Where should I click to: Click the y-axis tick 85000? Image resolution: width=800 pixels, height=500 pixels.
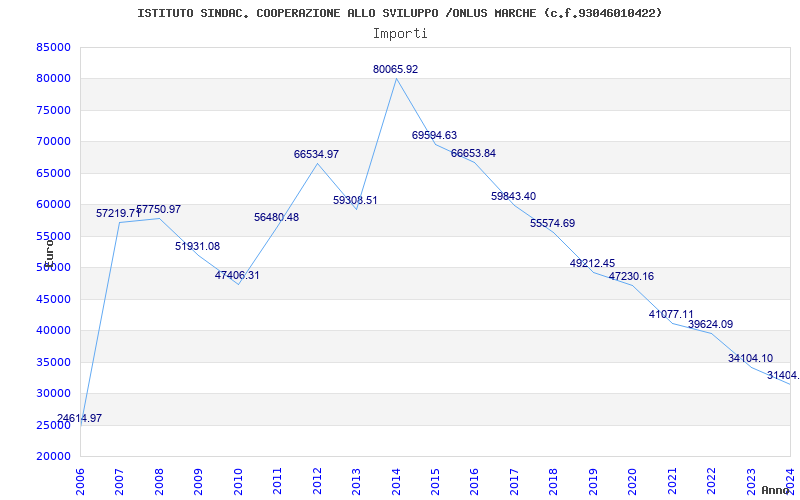tap(53, 47)
